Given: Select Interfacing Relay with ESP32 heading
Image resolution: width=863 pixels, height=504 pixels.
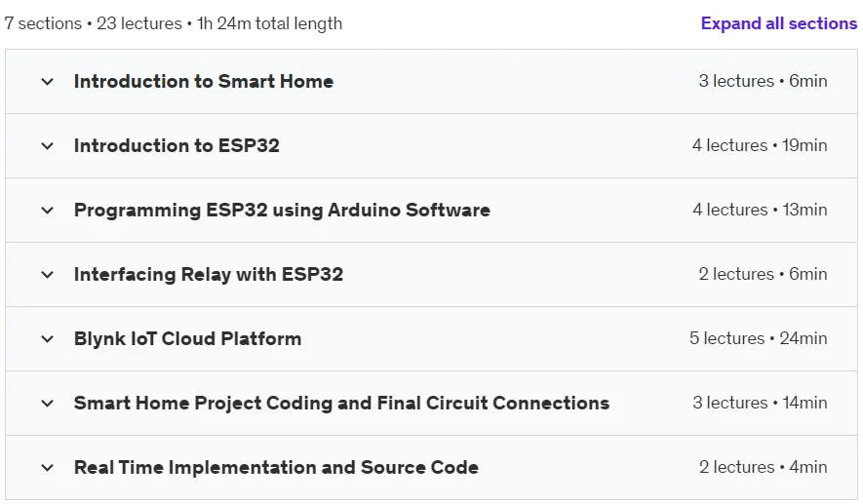Looking at the screenshot, I should (209, 275).
